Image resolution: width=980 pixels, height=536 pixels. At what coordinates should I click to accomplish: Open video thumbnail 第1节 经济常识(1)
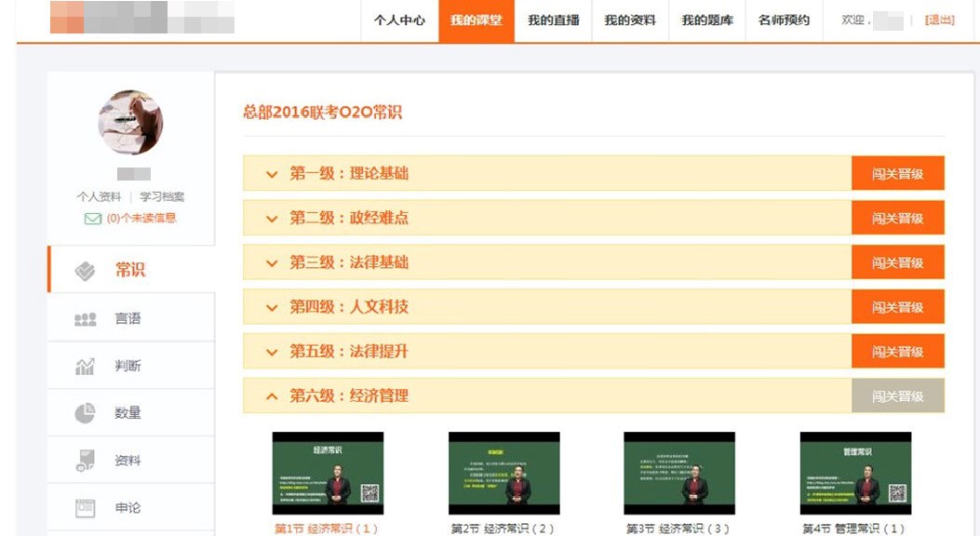(x=328, y=473)
